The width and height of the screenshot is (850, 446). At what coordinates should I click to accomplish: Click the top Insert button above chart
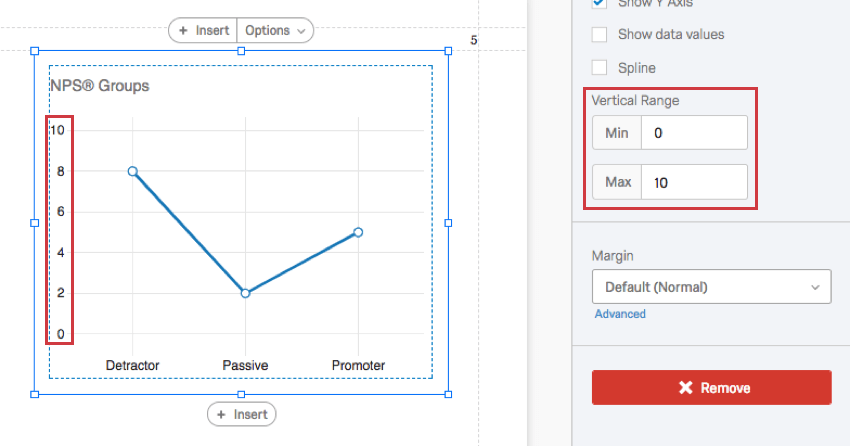click(x=203, y=30)
